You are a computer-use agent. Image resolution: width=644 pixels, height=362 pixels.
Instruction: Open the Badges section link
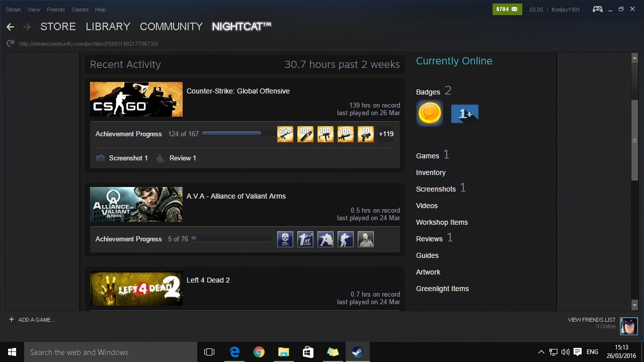click(428, 92)
